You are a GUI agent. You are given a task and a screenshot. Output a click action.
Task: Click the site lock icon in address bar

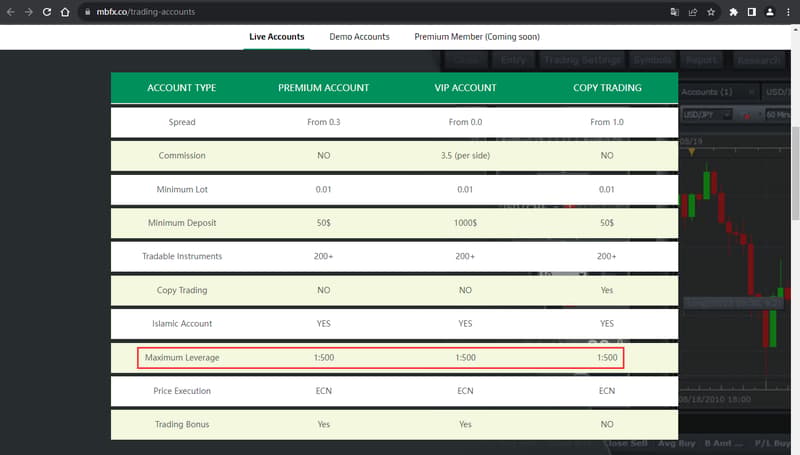pyautogui.click(x=87, y=12)
